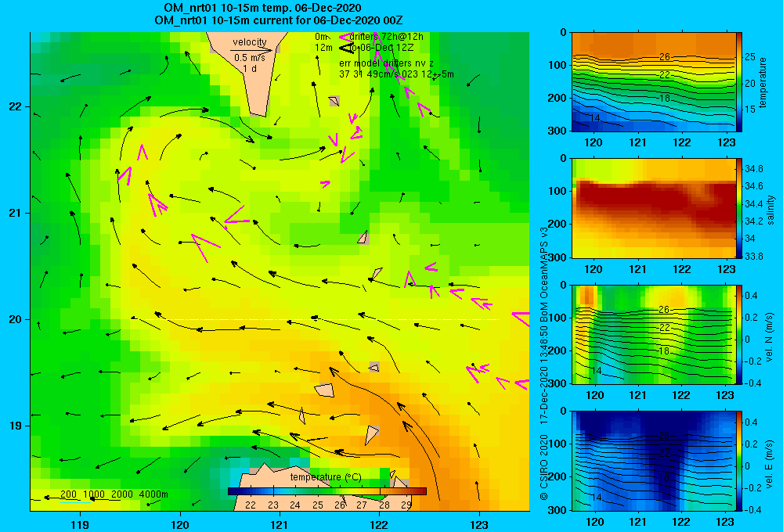Click the black 12m drifter arrow symbol in legend
The height and width of the screenshot is (532, 783).
pos(346,48)
